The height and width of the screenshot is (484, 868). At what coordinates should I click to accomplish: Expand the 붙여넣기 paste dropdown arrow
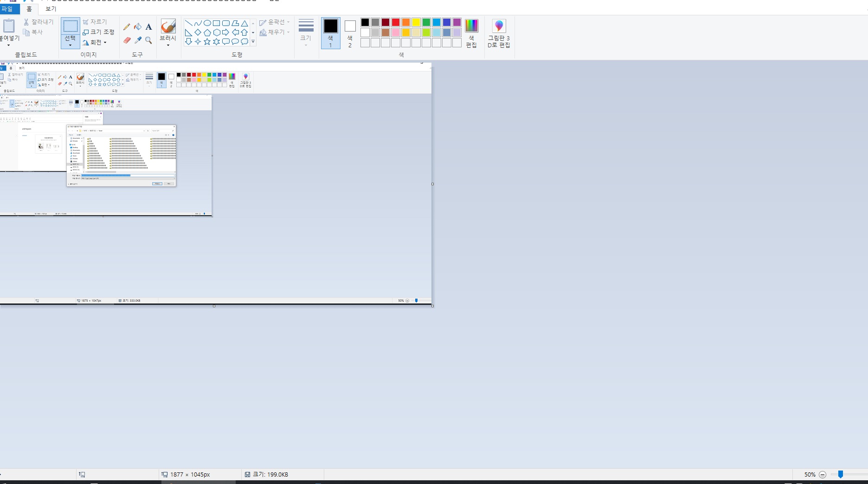(x=8, y=45)
